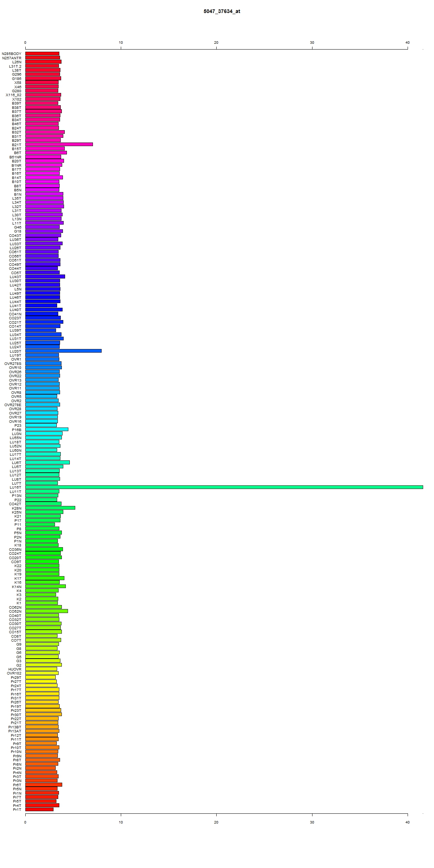Click the bottom axis tick label 0
Viewport: 434px width, 868px height.
[25, 822]
